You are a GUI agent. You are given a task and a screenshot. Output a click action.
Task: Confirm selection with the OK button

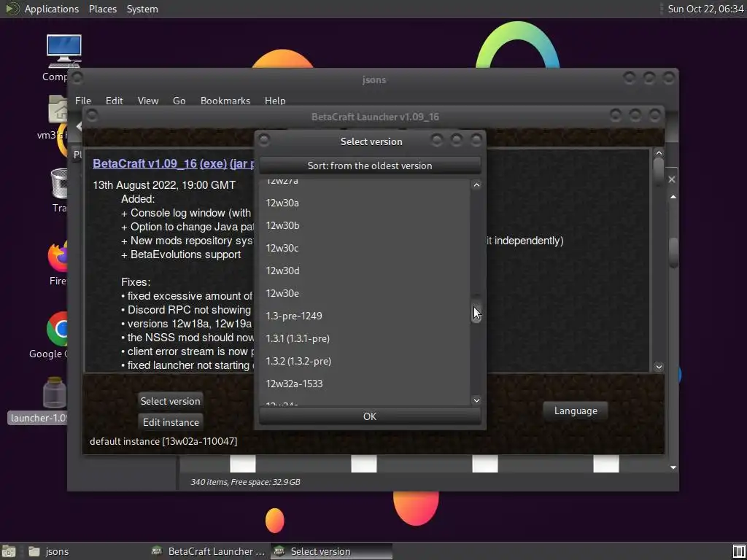pos(370,416)
